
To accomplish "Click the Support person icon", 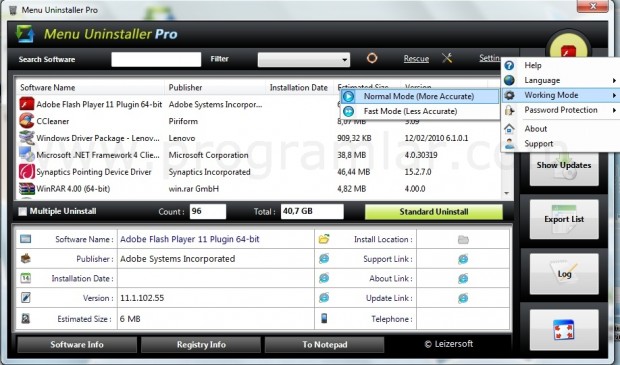I will 509,144.
